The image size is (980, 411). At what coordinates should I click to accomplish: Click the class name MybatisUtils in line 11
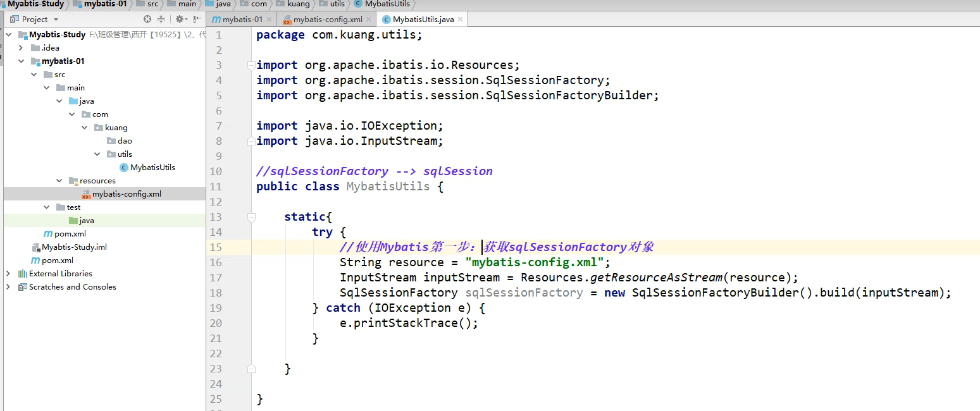click(x=388, y=187)
